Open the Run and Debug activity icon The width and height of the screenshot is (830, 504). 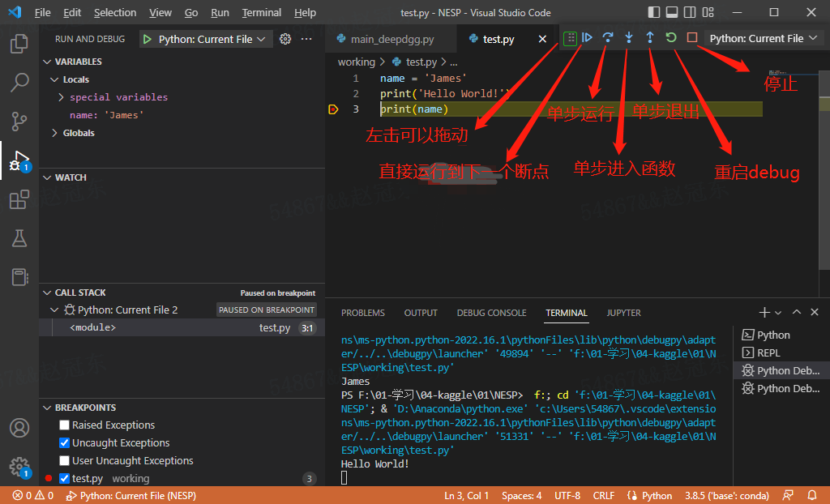19,160
